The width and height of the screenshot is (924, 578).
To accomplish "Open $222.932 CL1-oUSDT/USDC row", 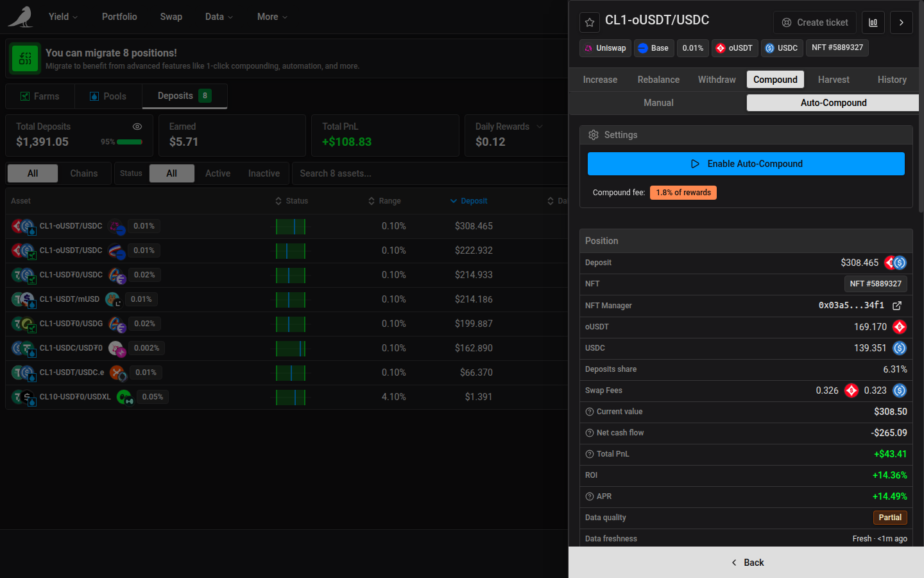I will coord(286,250).
